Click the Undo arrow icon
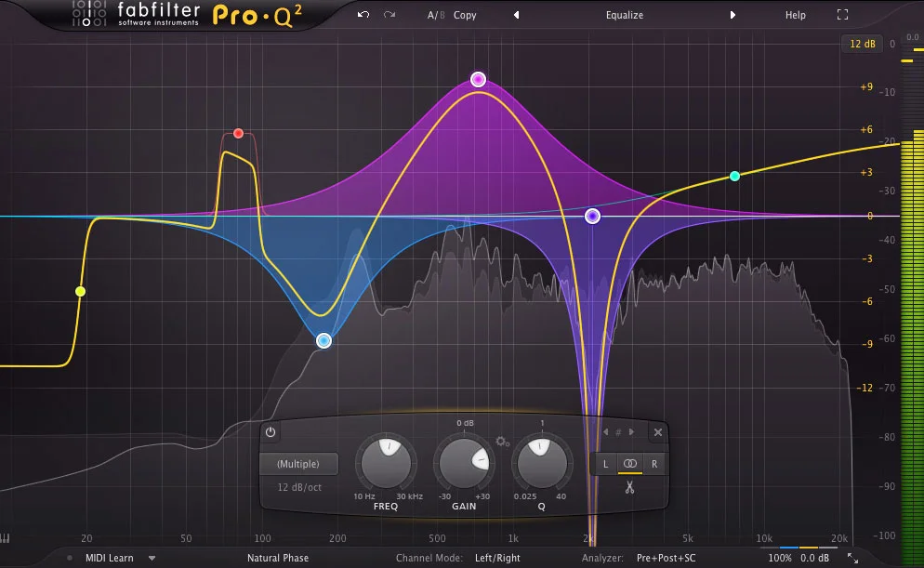Viewport: 924px width, 568px height. point(363,14)
